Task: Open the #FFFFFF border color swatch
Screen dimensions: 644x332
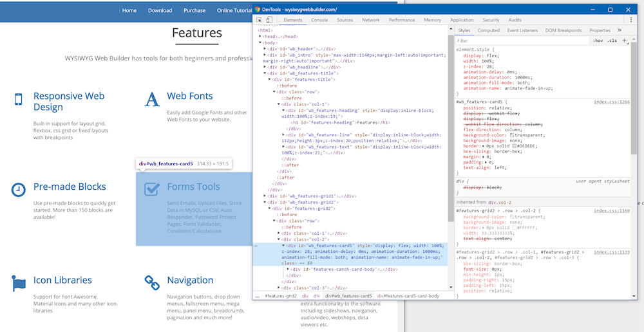Action: 514,228
